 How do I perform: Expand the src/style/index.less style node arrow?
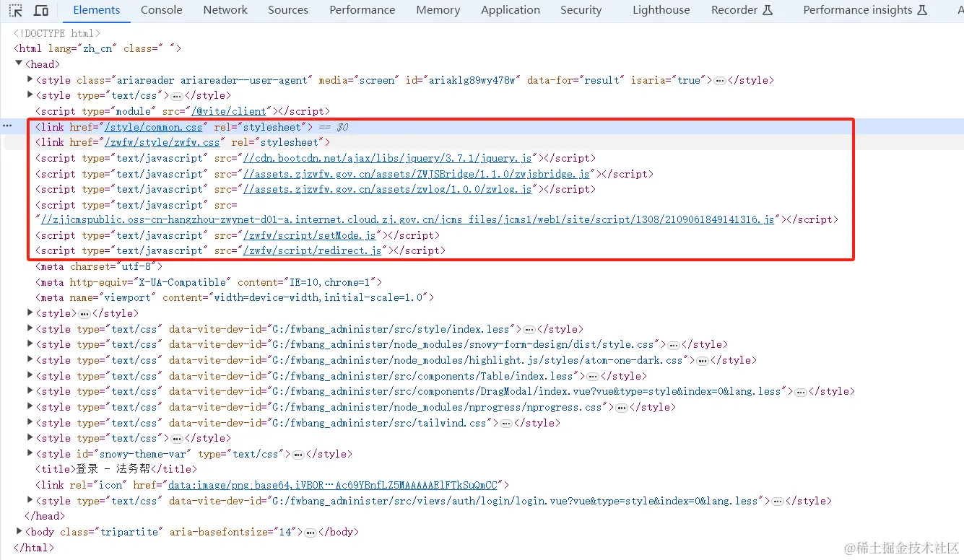coord(30,329)
